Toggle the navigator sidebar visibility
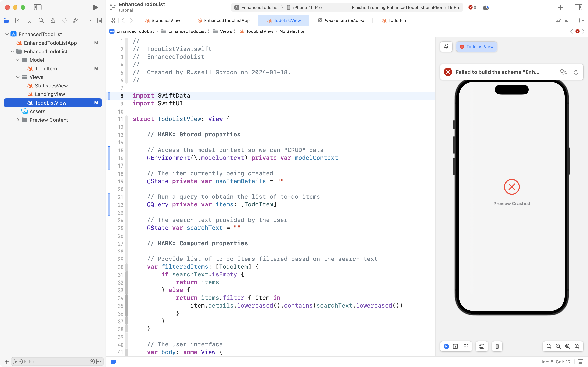 point(38,7)
